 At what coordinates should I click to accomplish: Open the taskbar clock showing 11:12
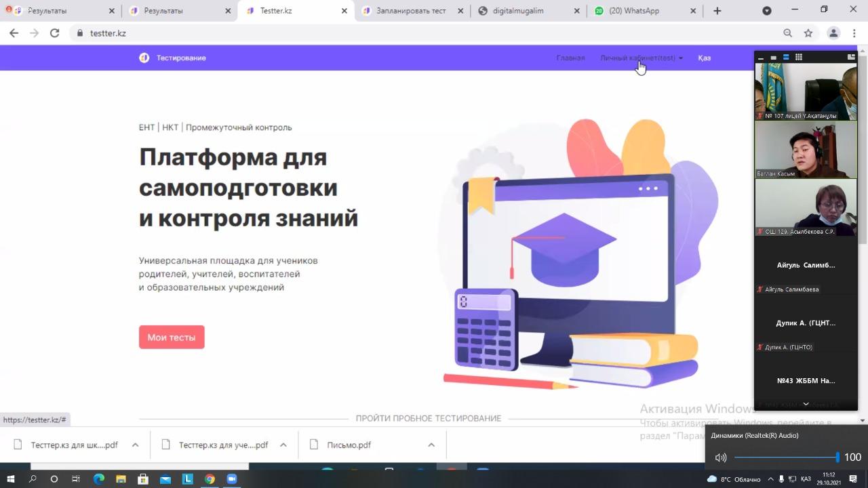point(829,479)
